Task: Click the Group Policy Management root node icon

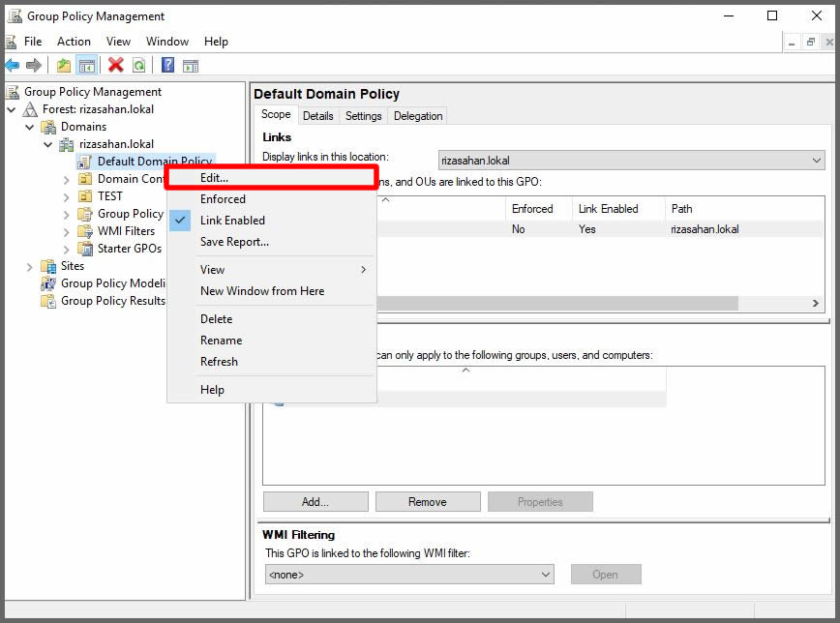Action: click(13, 92)
